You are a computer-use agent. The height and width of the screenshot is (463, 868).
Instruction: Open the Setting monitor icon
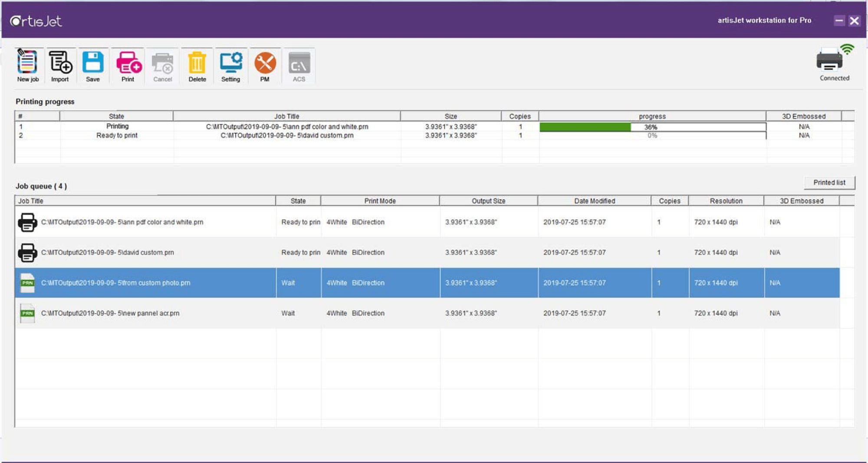230,65
